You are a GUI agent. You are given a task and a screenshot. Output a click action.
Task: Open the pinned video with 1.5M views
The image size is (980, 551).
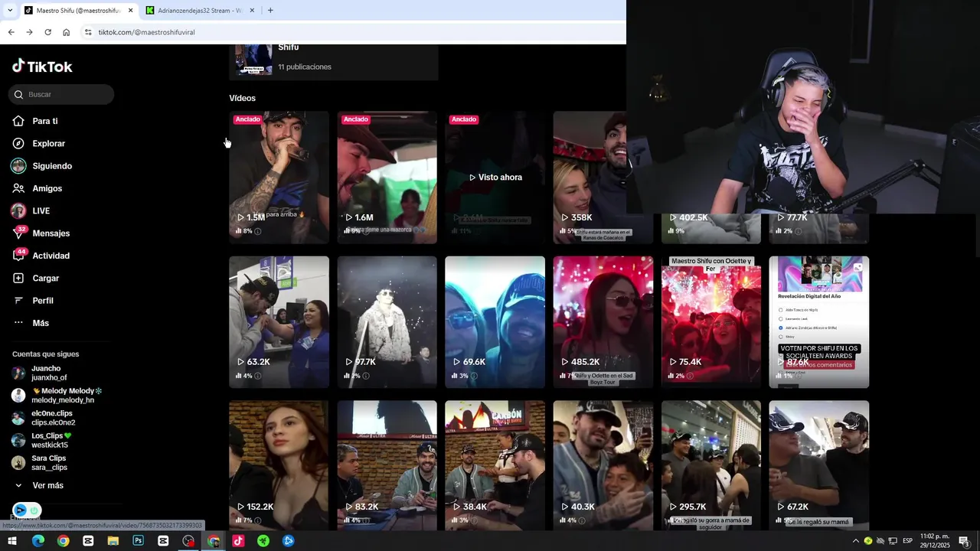pos(279,178)
